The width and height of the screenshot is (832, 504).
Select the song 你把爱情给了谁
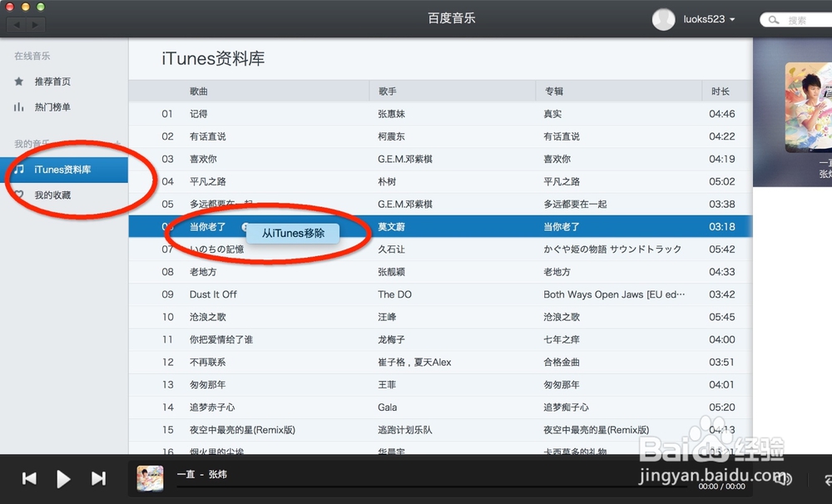coord(221,339)
